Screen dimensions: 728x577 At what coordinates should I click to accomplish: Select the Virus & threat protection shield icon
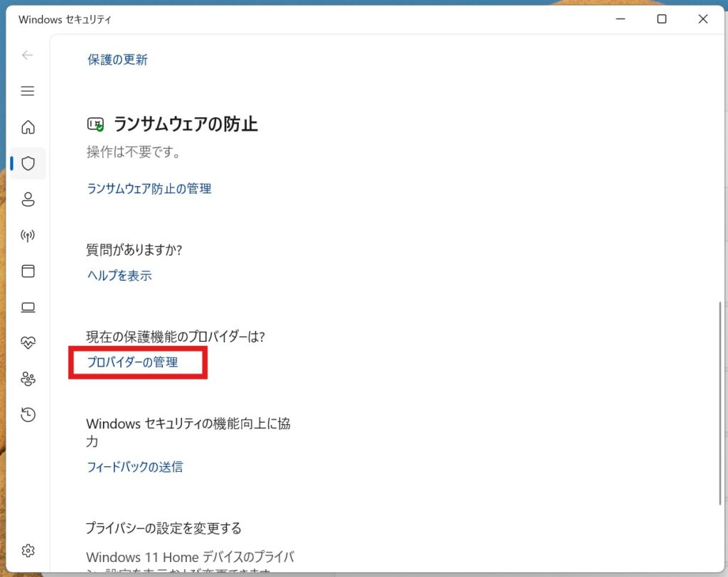28,163
